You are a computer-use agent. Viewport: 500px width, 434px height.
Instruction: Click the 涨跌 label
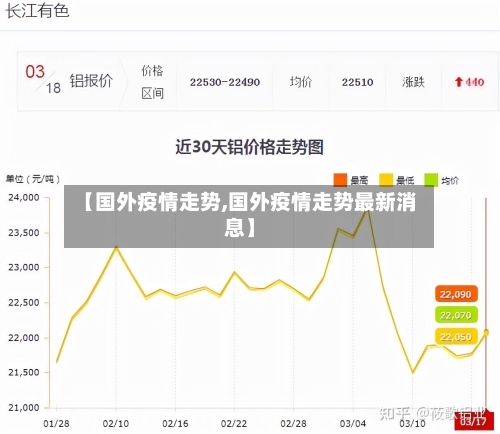[x=413, y=82]
